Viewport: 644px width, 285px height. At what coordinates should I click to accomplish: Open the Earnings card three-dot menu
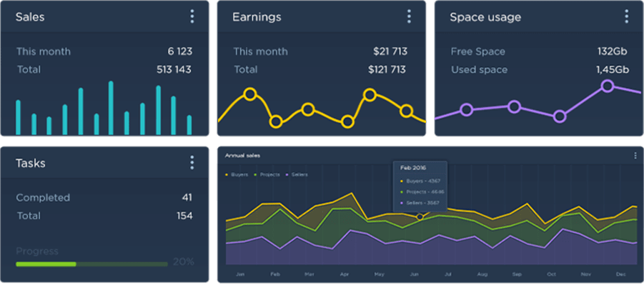click(x=409, y=16)
